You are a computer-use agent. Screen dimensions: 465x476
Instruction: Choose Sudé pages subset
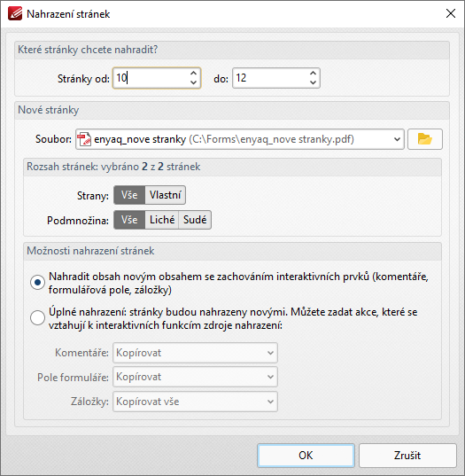[195, 220]
